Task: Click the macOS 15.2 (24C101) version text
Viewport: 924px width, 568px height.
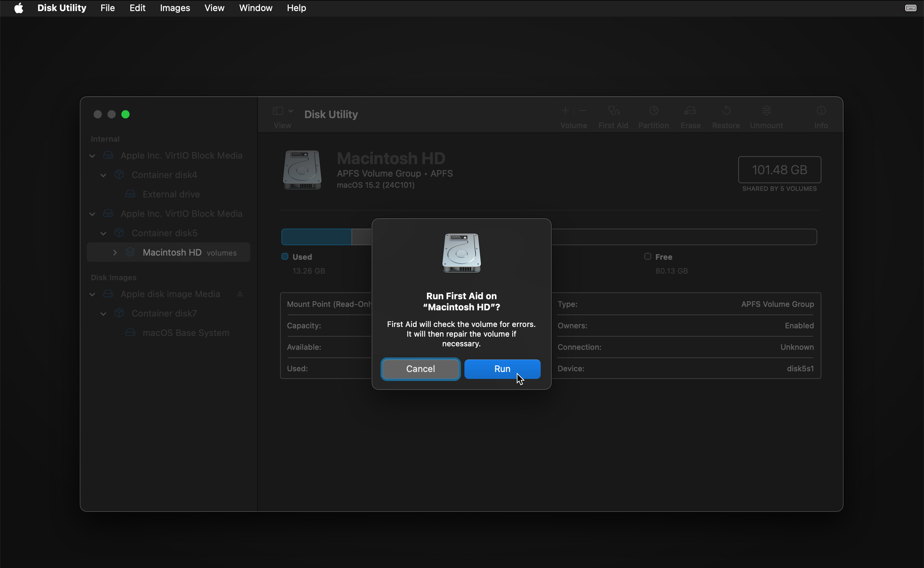Action: pos(376,185)
